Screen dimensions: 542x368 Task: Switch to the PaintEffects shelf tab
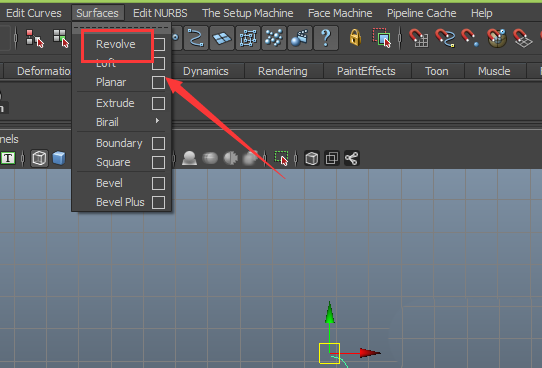(366, 71)
